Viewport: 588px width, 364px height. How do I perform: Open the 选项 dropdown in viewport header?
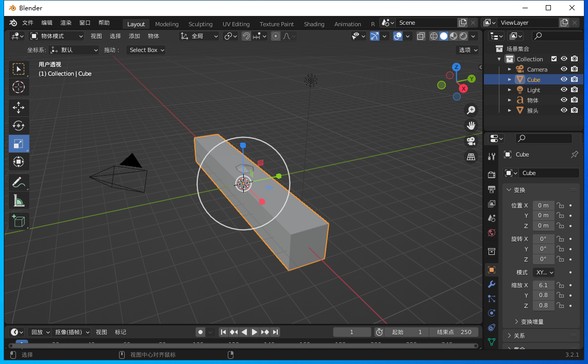click(x=467, y=50)
